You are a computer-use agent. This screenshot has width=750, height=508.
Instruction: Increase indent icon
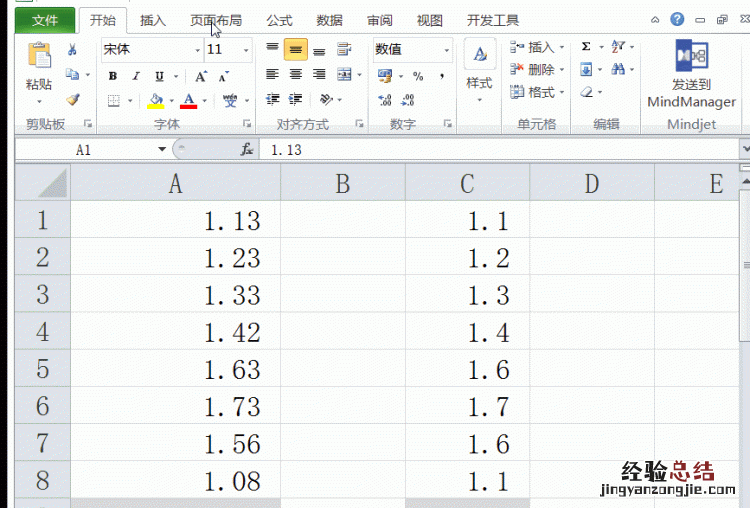[x=296, y=99]
